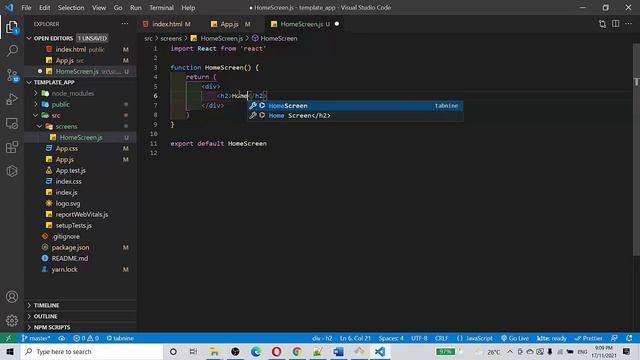Open Accounts menu in activity bar

12,297
